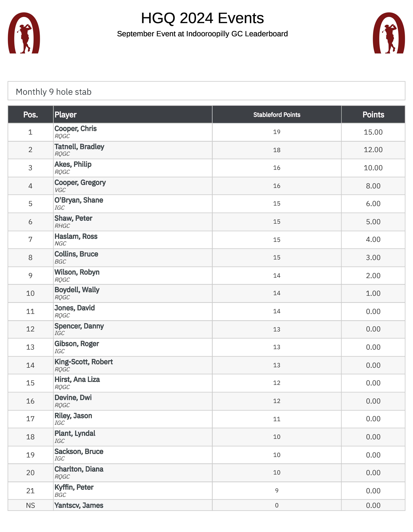Click the Player column header
The width and height of the screenshot is (413, 532).
[66, 115]
